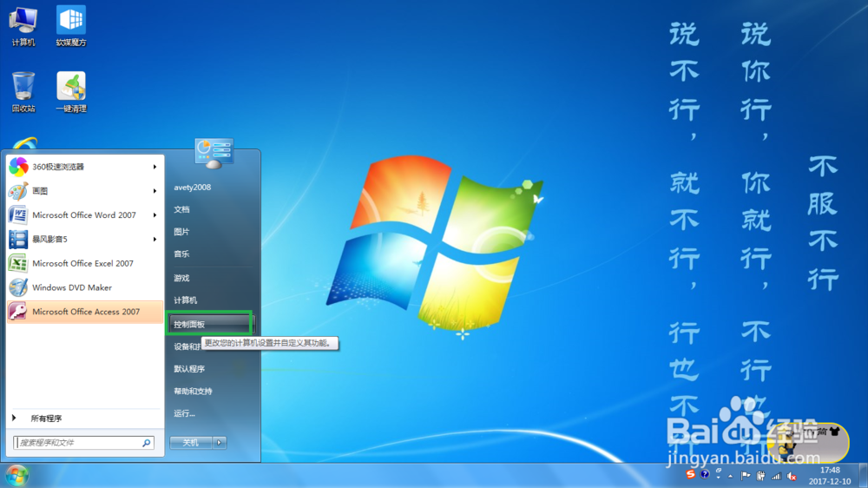Expand Word 2007 recent documents arrow
The height and width of the screenshot is (488, 868).
coord(155,215)
